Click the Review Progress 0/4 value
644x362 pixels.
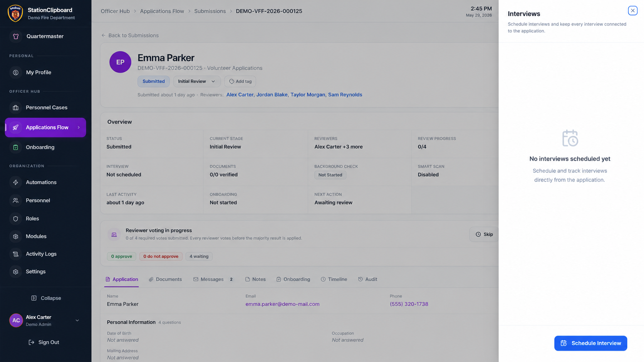point(422,147)
